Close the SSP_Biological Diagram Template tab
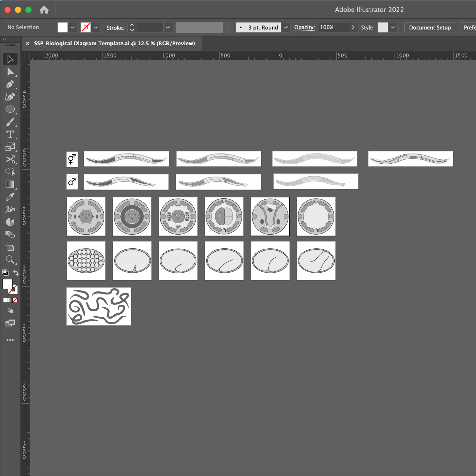This screenshot has width=476, height=476. pyautogui.click(x=27, y=44)
